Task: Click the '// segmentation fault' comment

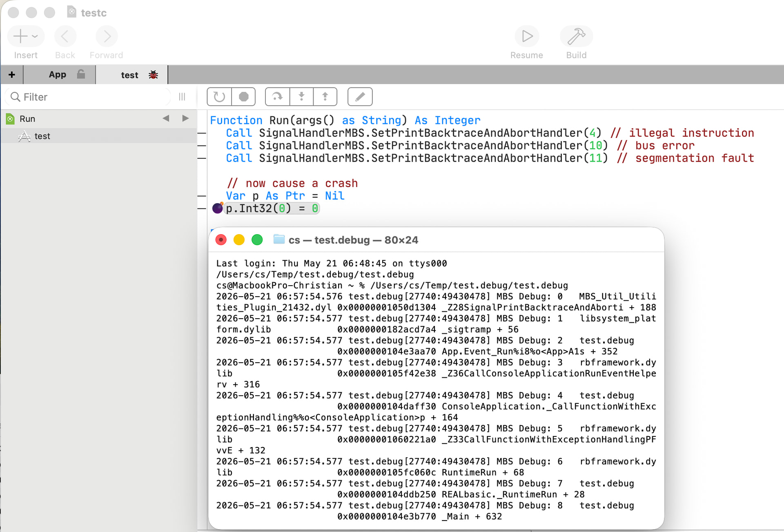Action: (x=686, y=158)
